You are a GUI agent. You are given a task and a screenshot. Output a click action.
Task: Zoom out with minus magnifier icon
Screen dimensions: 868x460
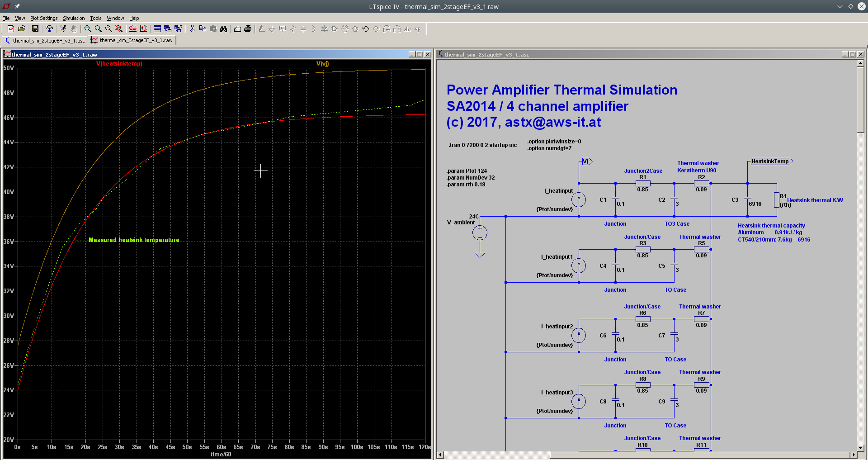[x=108, y=29]
